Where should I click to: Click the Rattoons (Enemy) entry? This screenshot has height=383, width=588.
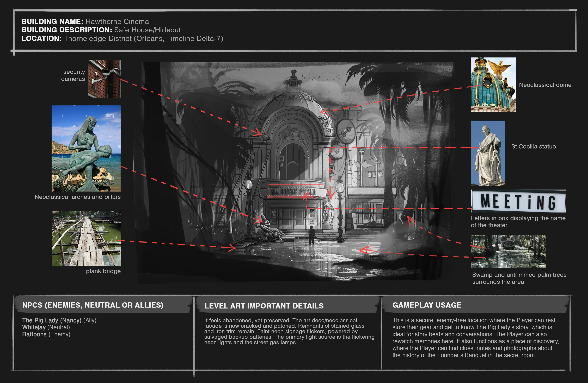click(x=46, y=334)
